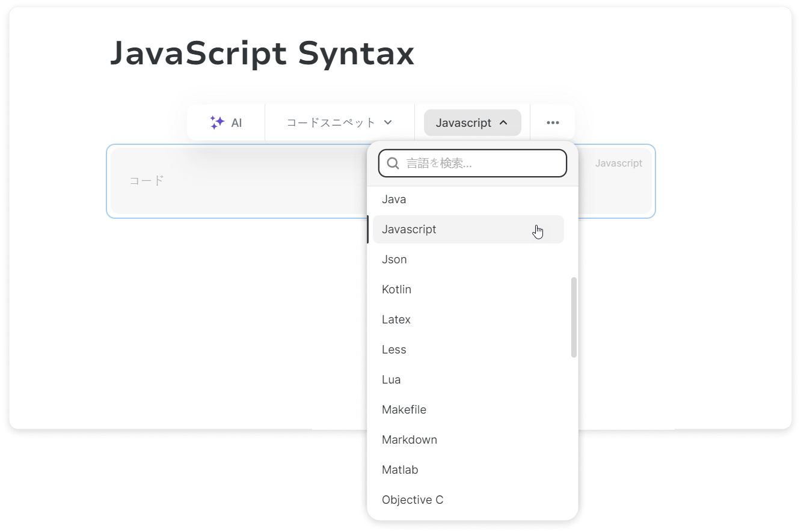Screen dimensions: 801x532
Task: Choose Kotlin as the language
Action: point(468,290)
